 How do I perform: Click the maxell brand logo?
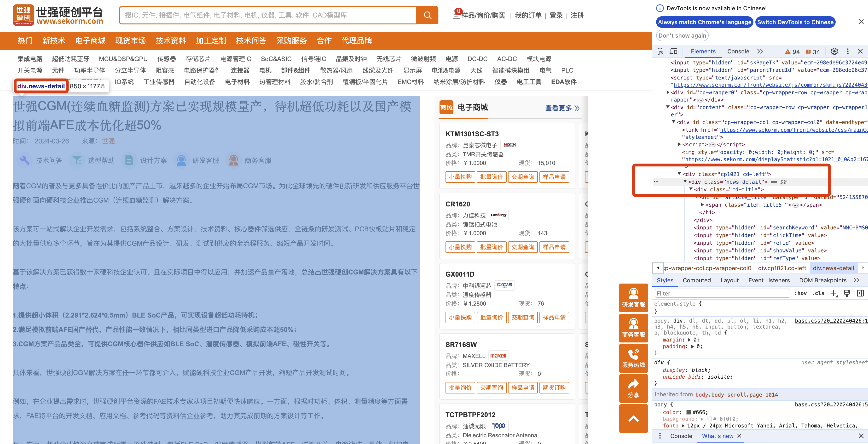pyautogui.click(x=498, y=355)
